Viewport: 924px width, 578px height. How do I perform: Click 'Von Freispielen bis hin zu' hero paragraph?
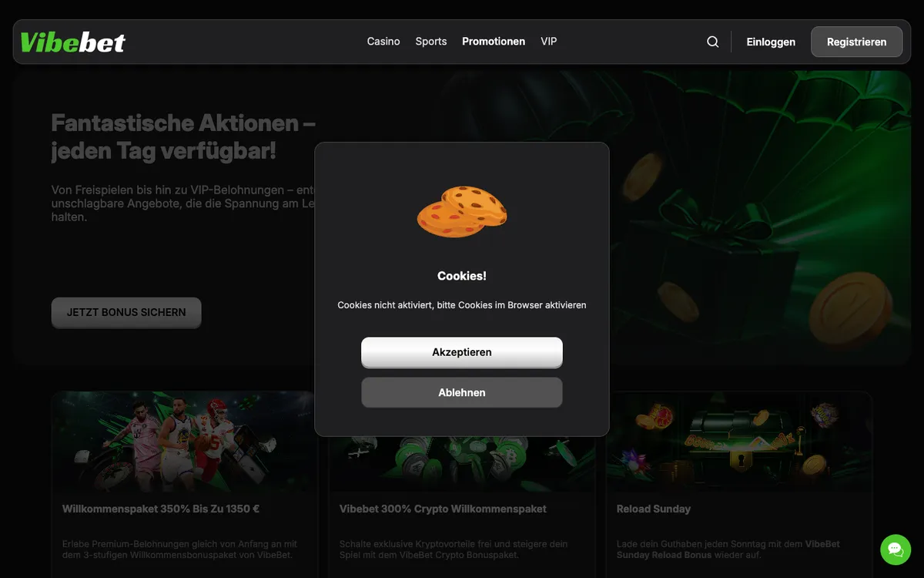(183, 203)
